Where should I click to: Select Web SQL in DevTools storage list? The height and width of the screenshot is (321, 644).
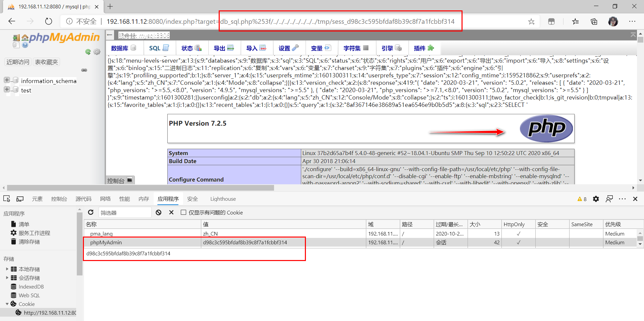(x=29, y=295)
